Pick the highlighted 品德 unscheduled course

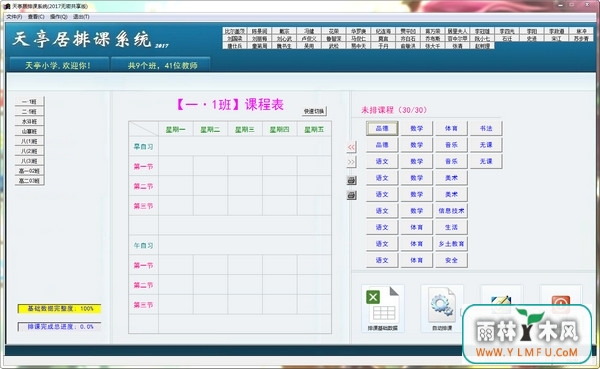tap(382, 128)
